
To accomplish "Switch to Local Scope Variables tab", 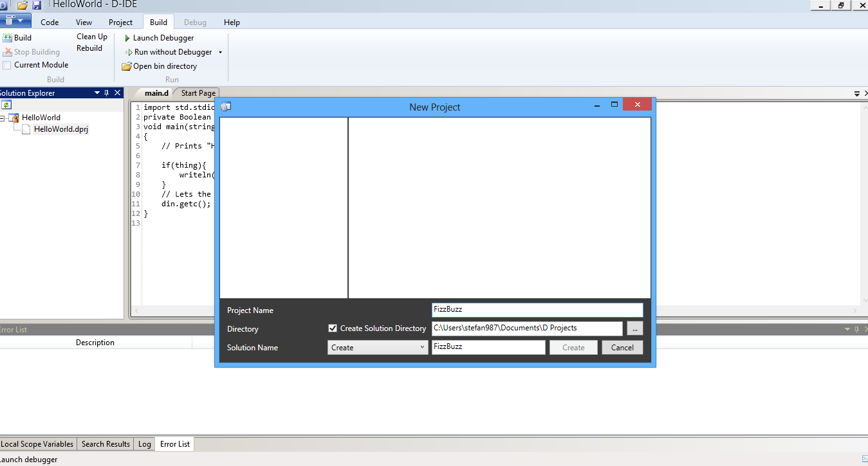I will pyautogui.click(x=37, y=444).
